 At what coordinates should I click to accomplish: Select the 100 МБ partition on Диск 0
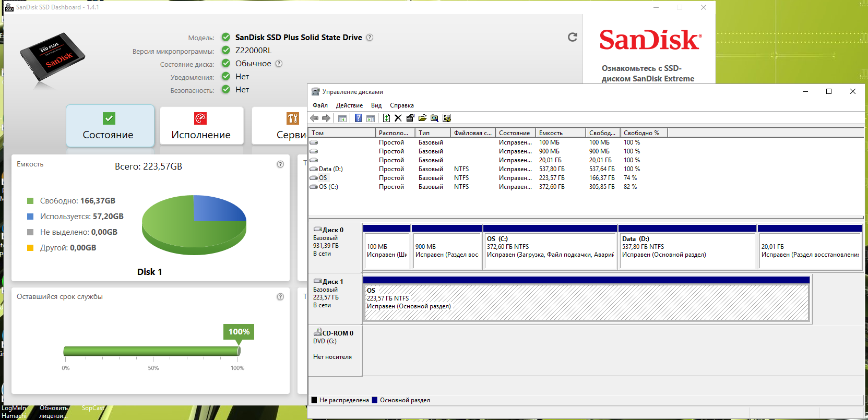tap(387, 247)
